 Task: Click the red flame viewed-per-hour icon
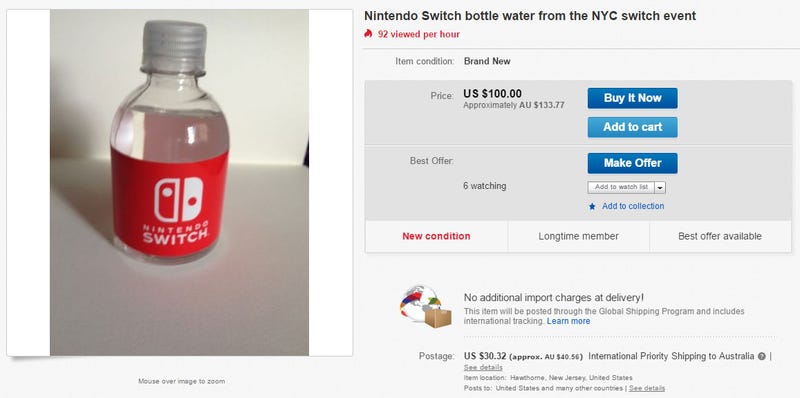click(x=368, y=34)
